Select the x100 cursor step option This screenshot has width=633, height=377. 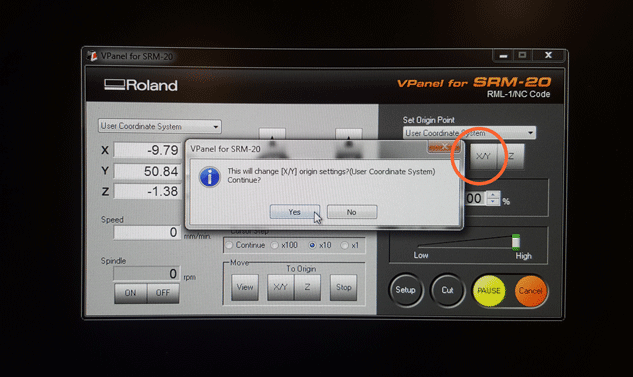(285, 245)
